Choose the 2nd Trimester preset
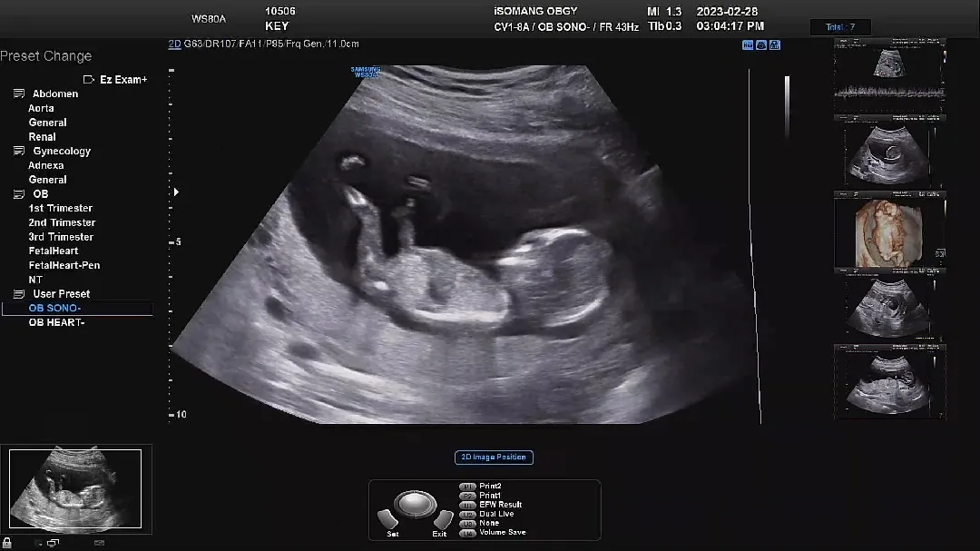The height and width of the screenshot is (551, 980). [62, 222]
